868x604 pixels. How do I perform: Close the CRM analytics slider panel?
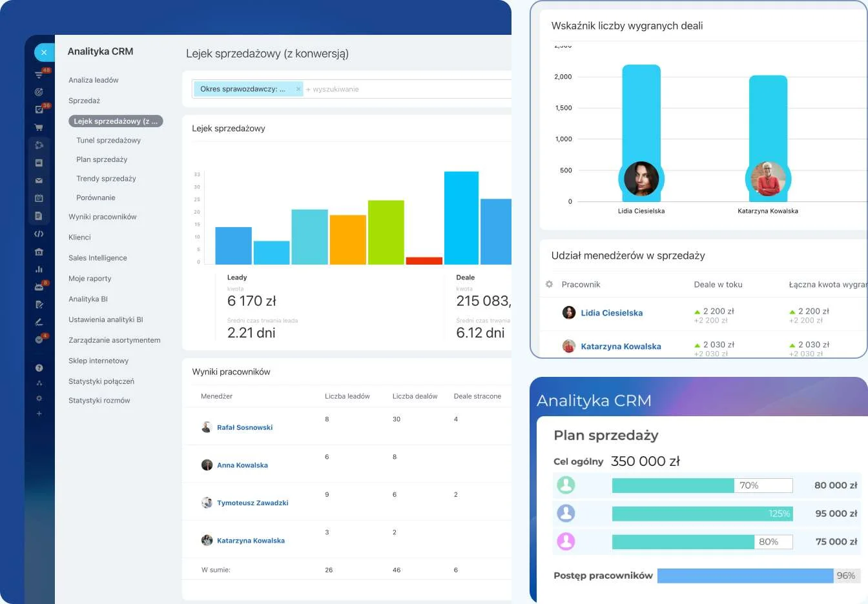pyautogui.click(x=43, y=52)
